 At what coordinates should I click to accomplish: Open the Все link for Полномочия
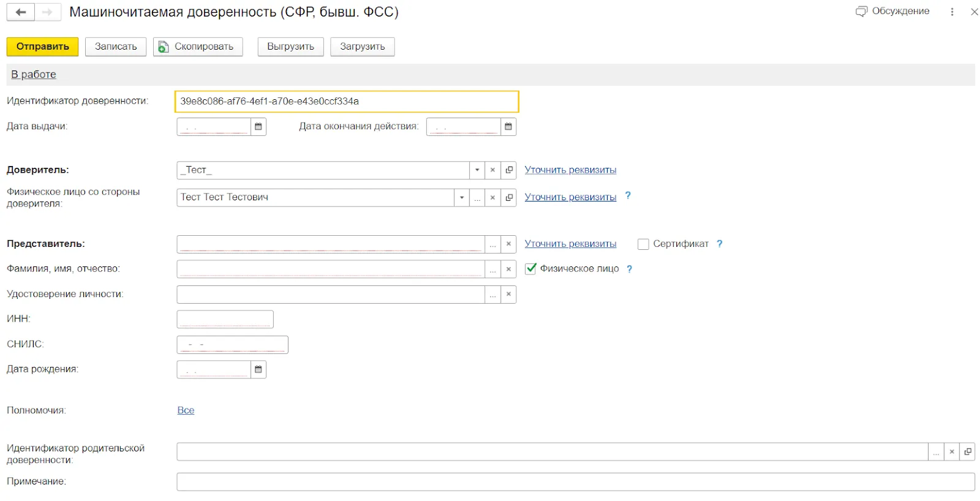tap(186, 410)
